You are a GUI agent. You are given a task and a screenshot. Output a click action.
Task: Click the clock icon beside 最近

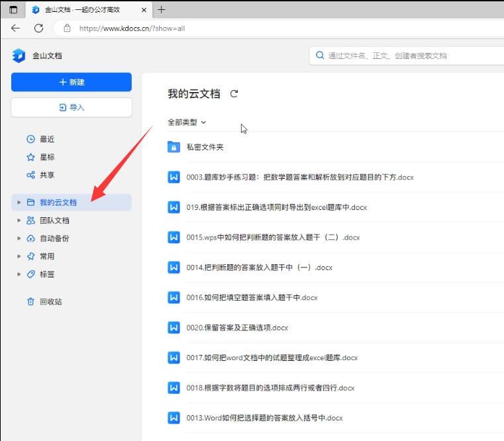coord(30,139)
